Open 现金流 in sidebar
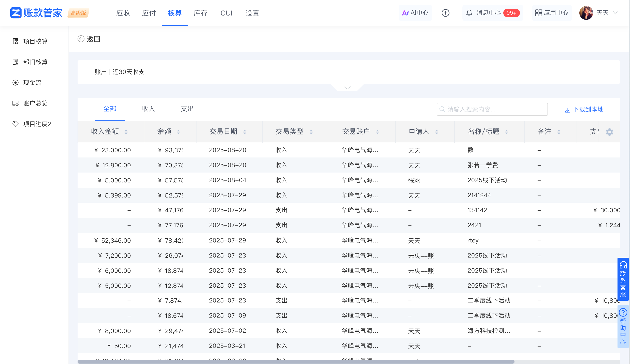Screen dimensions: 630x364 [x=32, y=83]
